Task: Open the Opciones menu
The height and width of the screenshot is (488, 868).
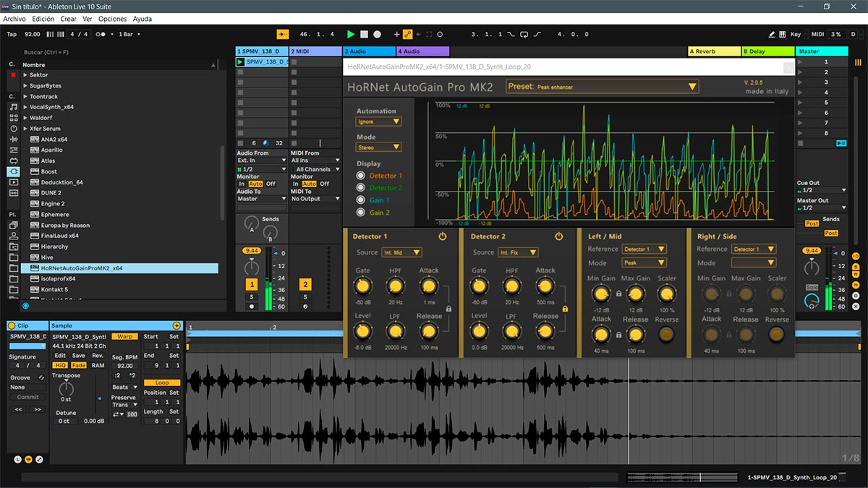Action: [112, 19]
